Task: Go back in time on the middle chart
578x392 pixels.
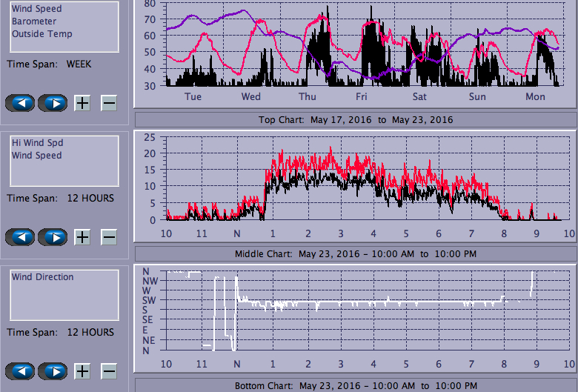Action: 20,237
